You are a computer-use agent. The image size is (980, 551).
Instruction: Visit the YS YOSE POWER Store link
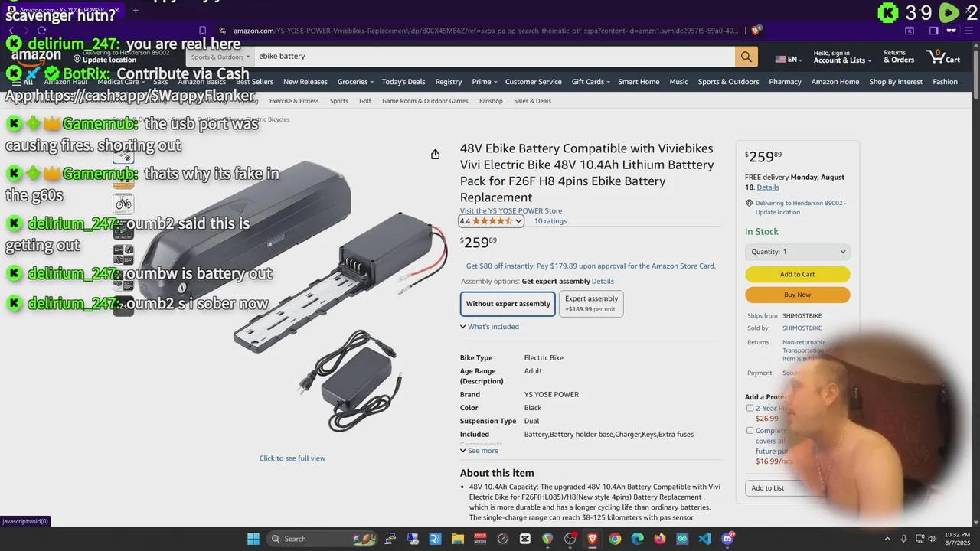click(511, 211)
